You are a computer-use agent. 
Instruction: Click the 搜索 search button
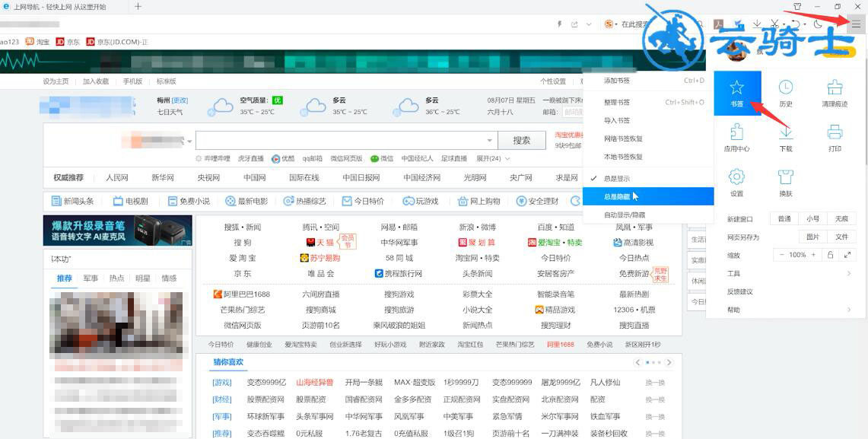[x=521, y=141]
